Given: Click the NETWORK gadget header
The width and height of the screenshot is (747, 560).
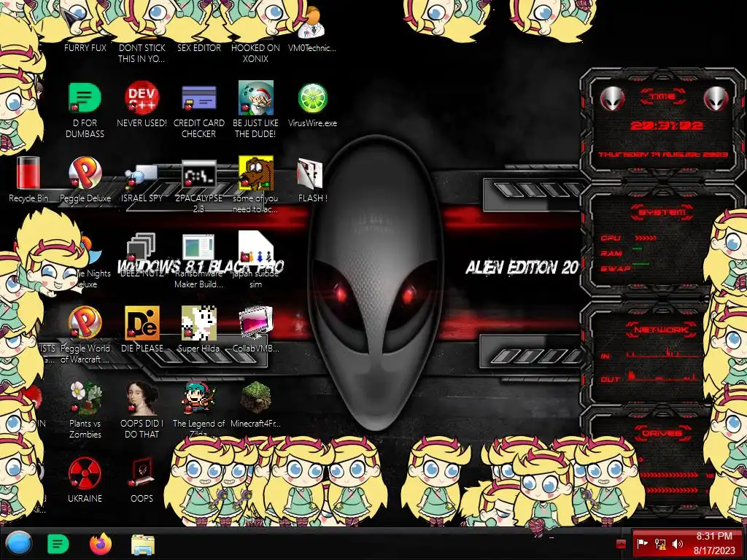Looking at the screenshot, I should tap(662, 329).
